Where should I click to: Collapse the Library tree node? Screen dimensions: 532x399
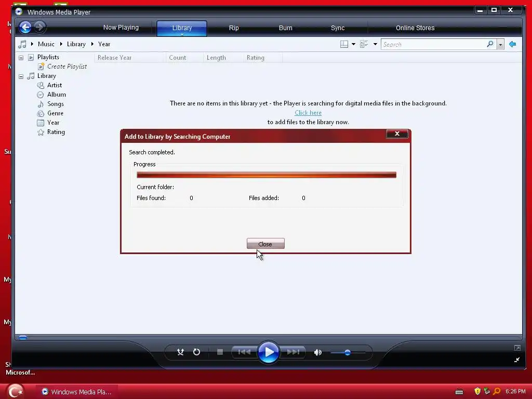tap(21, 76)
